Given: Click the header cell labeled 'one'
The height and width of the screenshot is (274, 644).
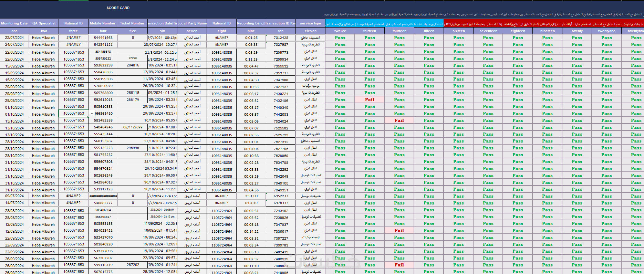Looking at the screenshot, I should tap(14, 31).
